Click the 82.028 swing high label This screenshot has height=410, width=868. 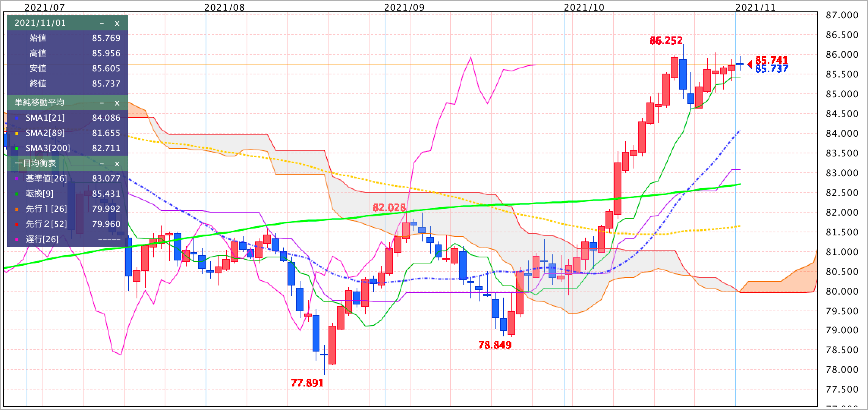(389, 208)
